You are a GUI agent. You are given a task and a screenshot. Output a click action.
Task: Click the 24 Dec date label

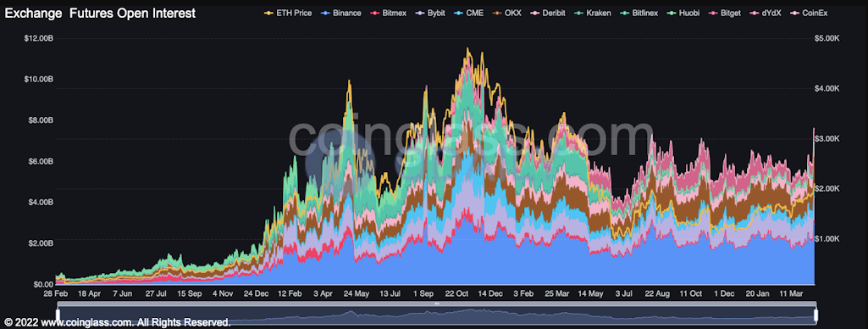[257, 293]
